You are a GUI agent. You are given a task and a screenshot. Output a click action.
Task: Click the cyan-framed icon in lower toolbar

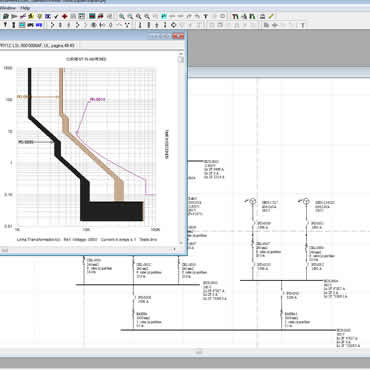[x=22, y=25]
